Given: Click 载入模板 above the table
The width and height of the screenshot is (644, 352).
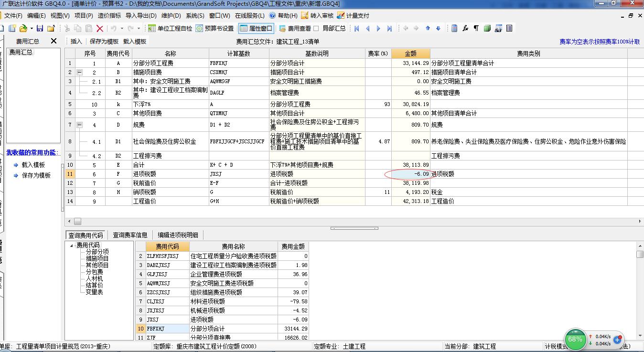Looking at the screenshot, I should 135,42.
